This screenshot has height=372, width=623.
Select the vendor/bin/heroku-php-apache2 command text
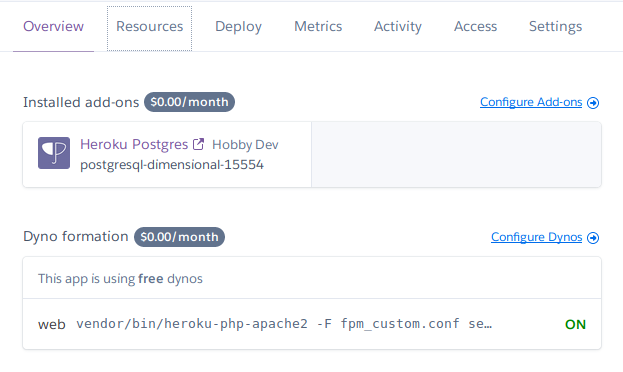coord(284,324)
